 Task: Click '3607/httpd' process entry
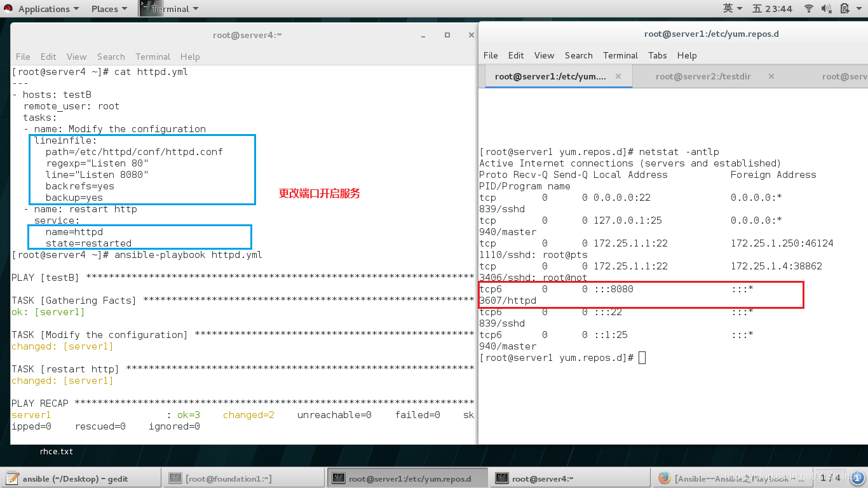(508, 301)
